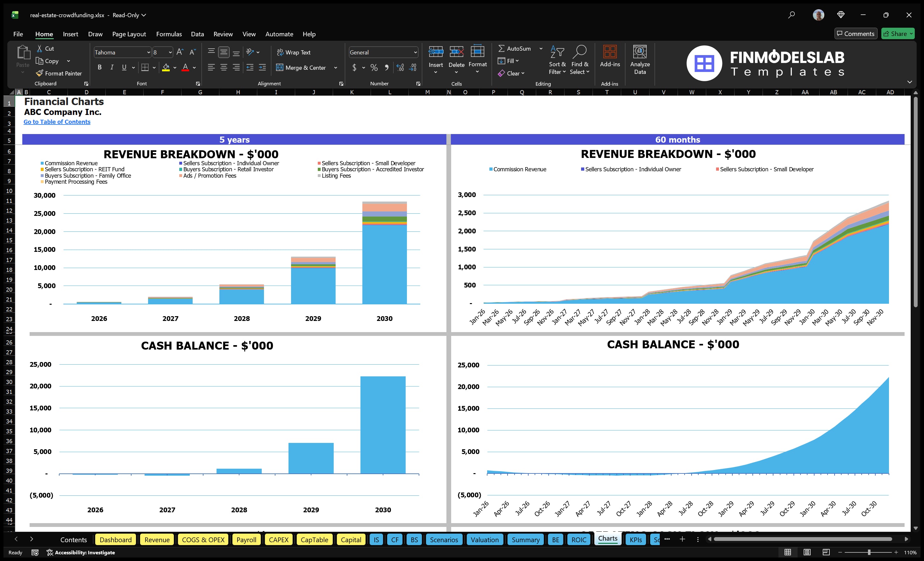Apply Percent Style formatting
924x561 pixels.
374,67
